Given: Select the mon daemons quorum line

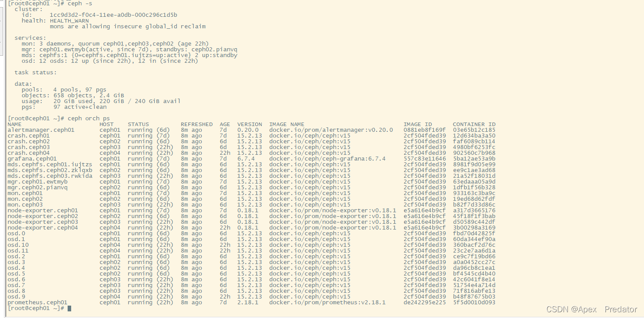Looking at the screenshot, I should [115, 43].
